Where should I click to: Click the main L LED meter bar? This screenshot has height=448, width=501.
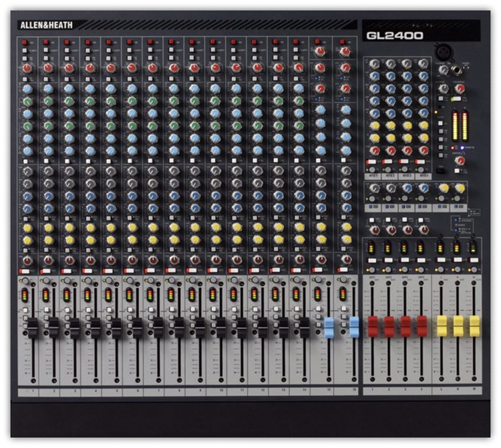click(x=454, y=126)
